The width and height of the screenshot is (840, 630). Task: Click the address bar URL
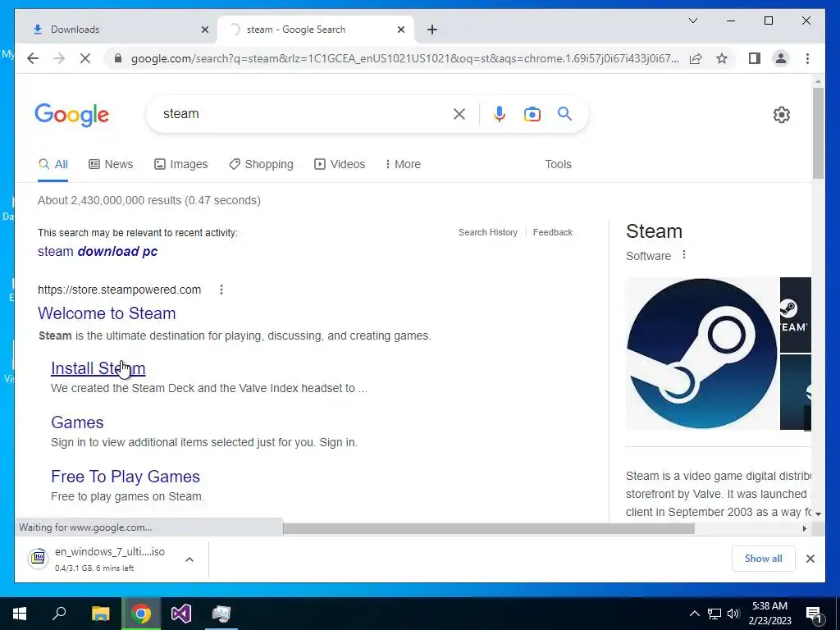pos(405,58)
